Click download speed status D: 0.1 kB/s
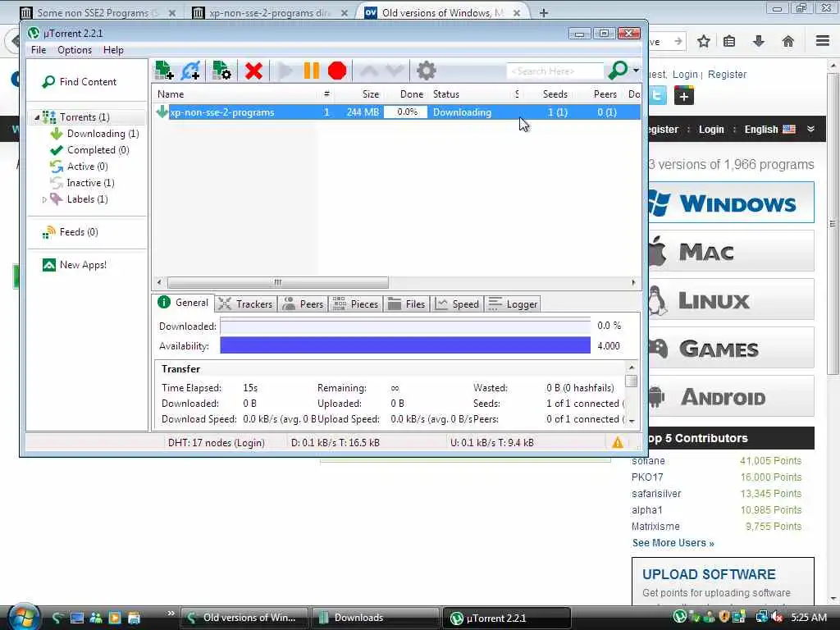Screen dimensions: 840x630 336,443
